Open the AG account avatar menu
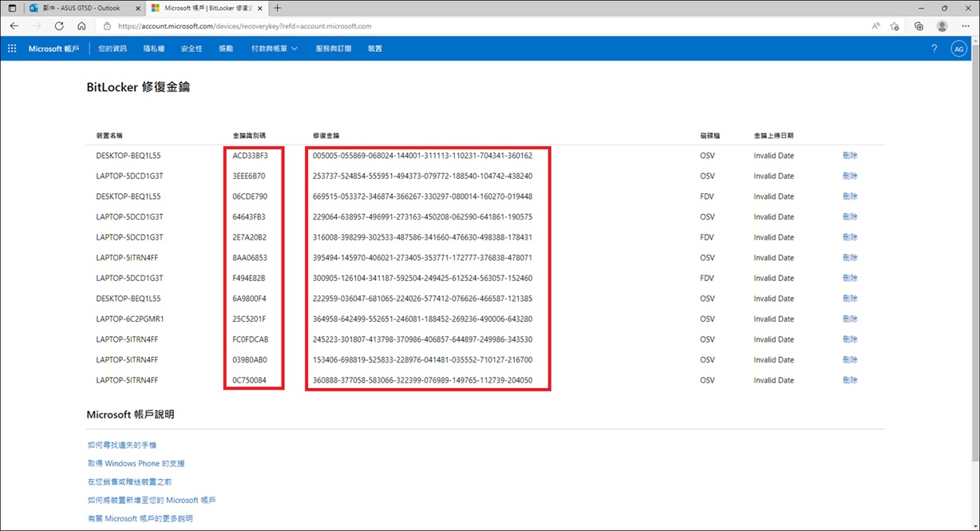This screenshot has width=980, height=531. click(958, 49)
